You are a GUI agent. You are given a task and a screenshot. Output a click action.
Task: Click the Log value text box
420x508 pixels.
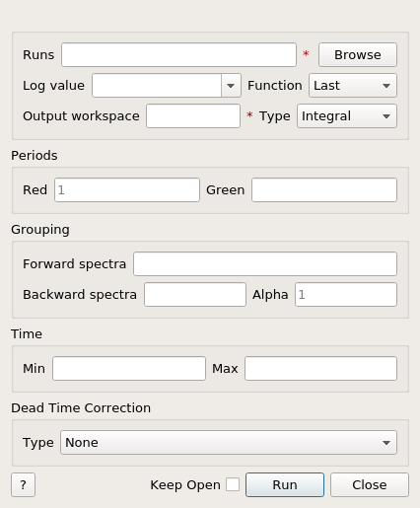pos(157,86)
